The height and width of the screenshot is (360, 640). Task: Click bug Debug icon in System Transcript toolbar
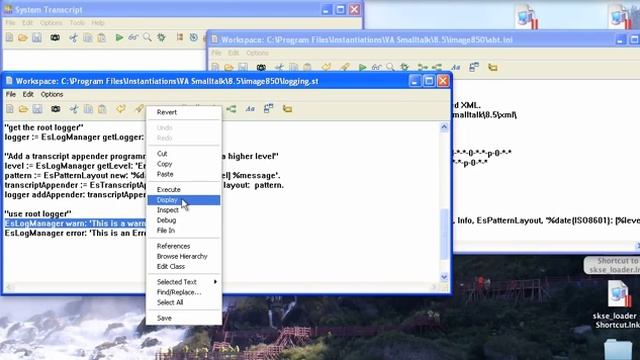tap(161, 38)
